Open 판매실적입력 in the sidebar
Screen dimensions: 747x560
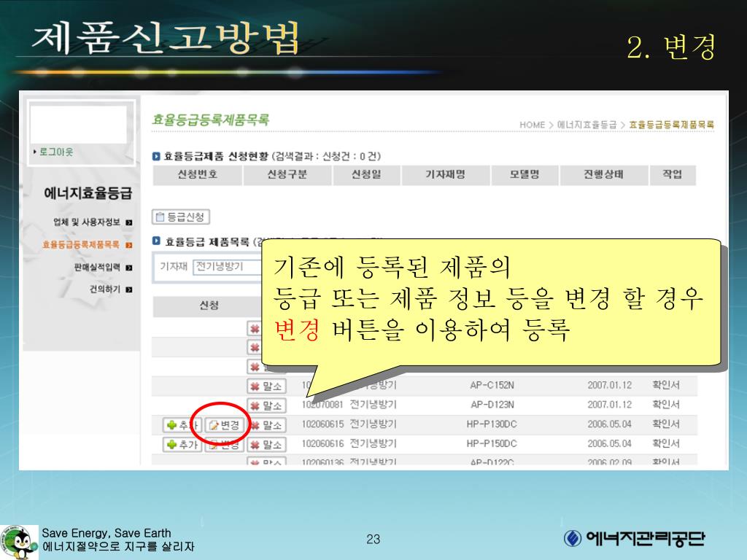(x=97, y=267)
